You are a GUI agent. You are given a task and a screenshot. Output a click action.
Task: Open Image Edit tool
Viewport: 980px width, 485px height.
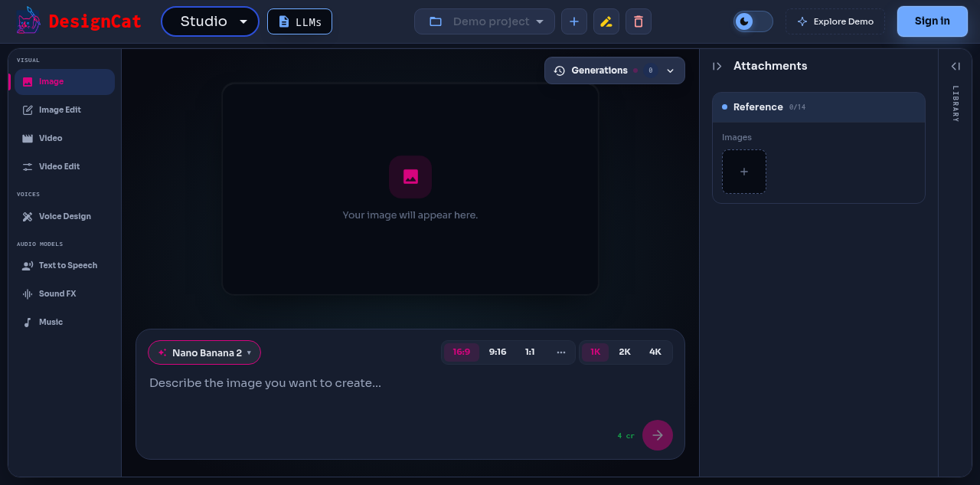pos(64,110)
